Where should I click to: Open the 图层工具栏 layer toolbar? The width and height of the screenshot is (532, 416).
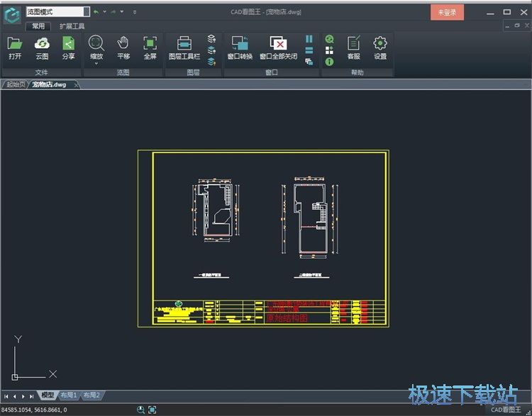point(184,47)
